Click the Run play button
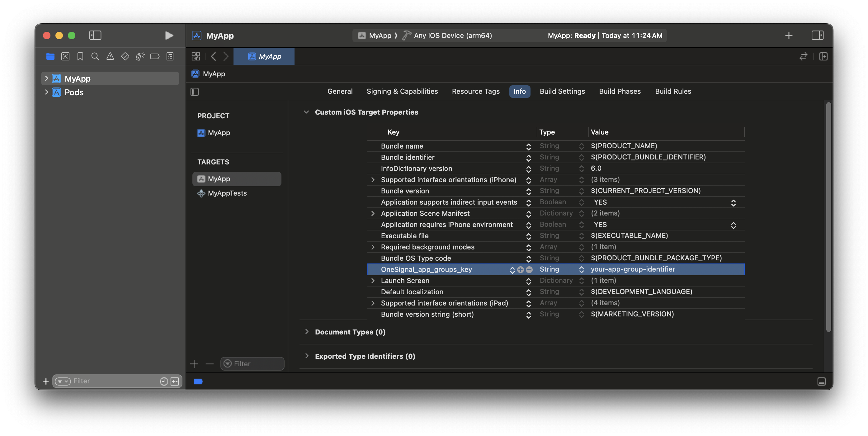 coord(169,36)
